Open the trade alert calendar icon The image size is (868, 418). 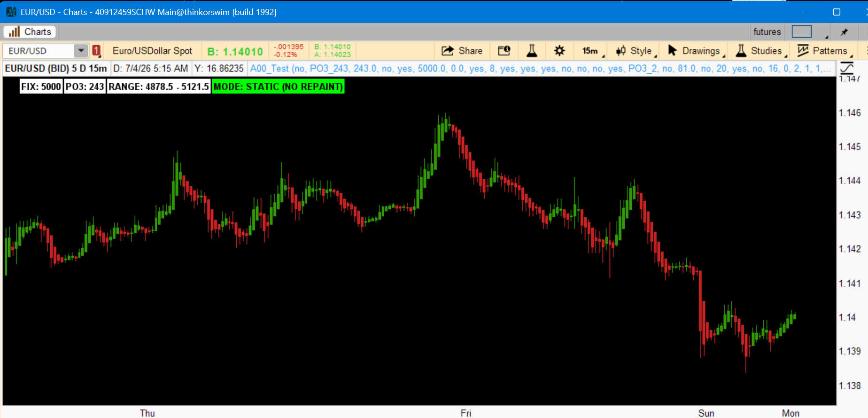tap(504, 51)
